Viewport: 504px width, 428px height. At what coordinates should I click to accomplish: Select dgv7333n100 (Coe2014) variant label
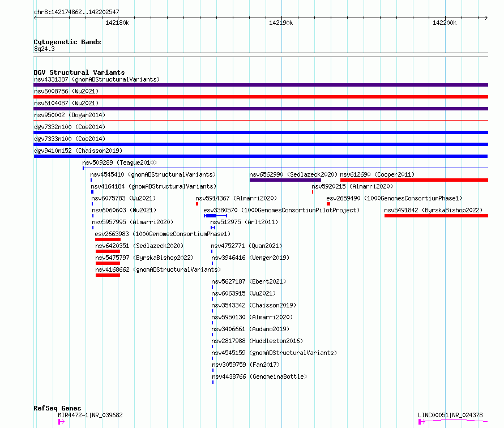(70, 139)
